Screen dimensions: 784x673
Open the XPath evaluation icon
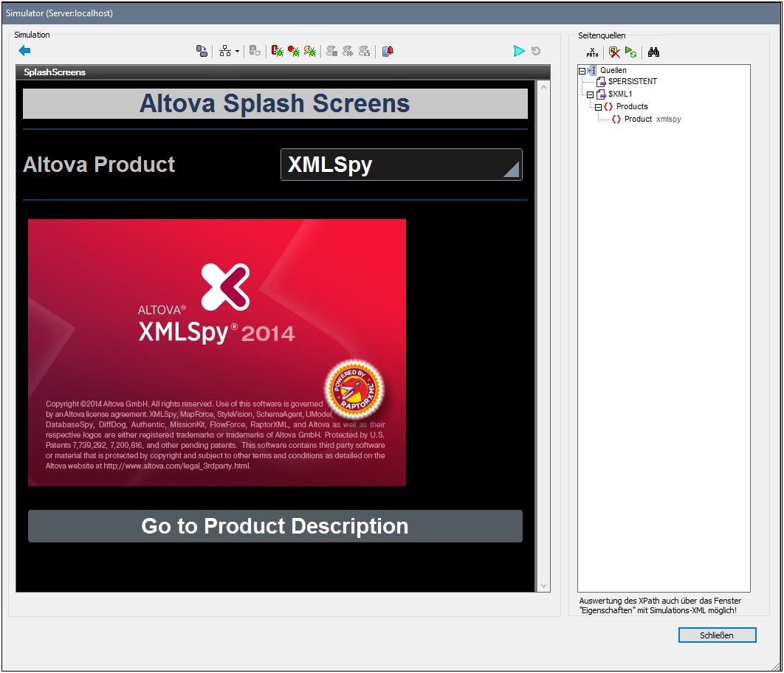click(593, 52)
